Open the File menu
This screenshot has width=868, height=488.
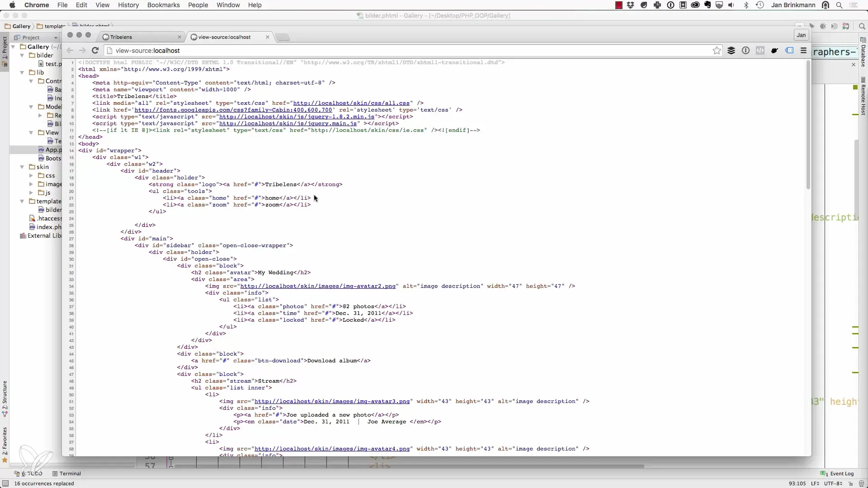(62, 5)
